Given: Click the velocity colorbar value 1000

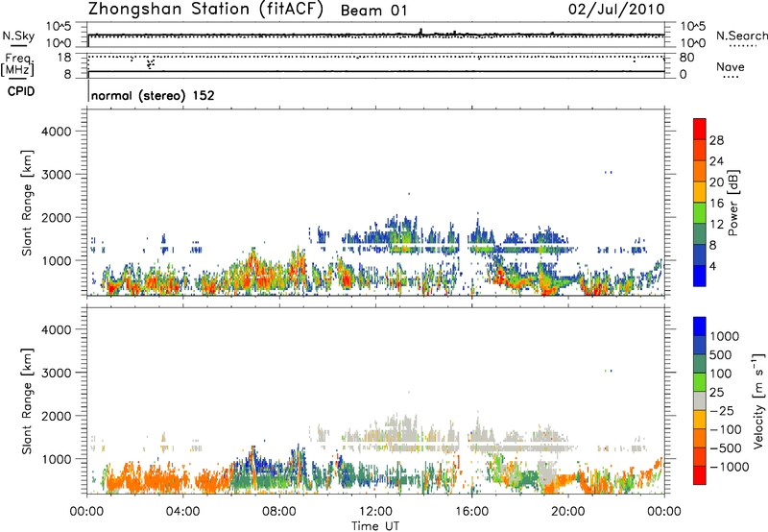Looking at the screenshot, I should pos(725,336).
